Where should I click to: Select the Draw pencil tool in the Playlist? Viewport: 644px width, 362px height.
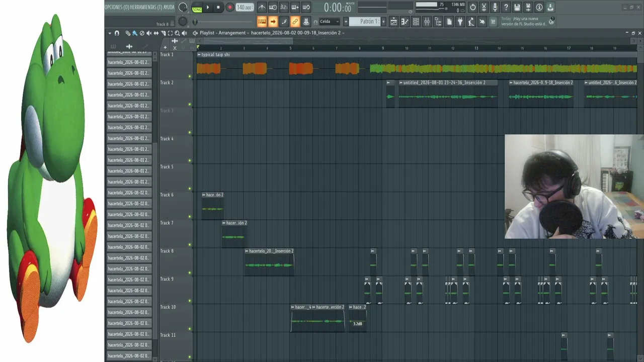tap(128, 33)
